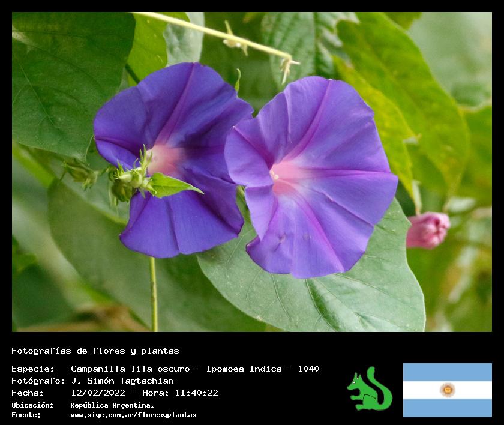Viewport: 504px width, 425px height.
Task: Click the sun emblem on the flag
Action: click(x=447, y=390)
